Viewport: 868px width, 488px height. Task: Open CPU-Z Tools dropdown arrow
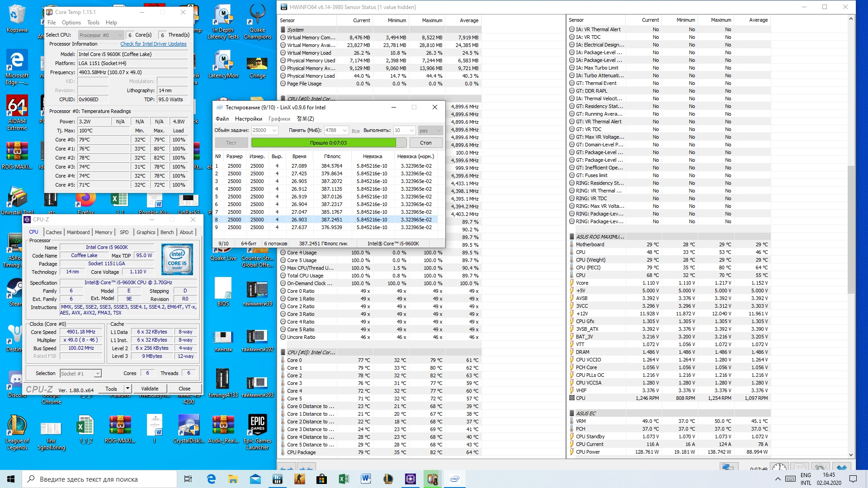click(x=128, y=389)
